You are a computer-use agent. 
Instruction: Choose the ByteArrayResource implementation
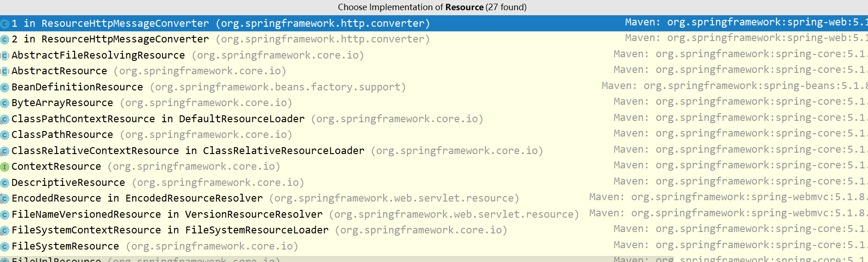point(62,103)
